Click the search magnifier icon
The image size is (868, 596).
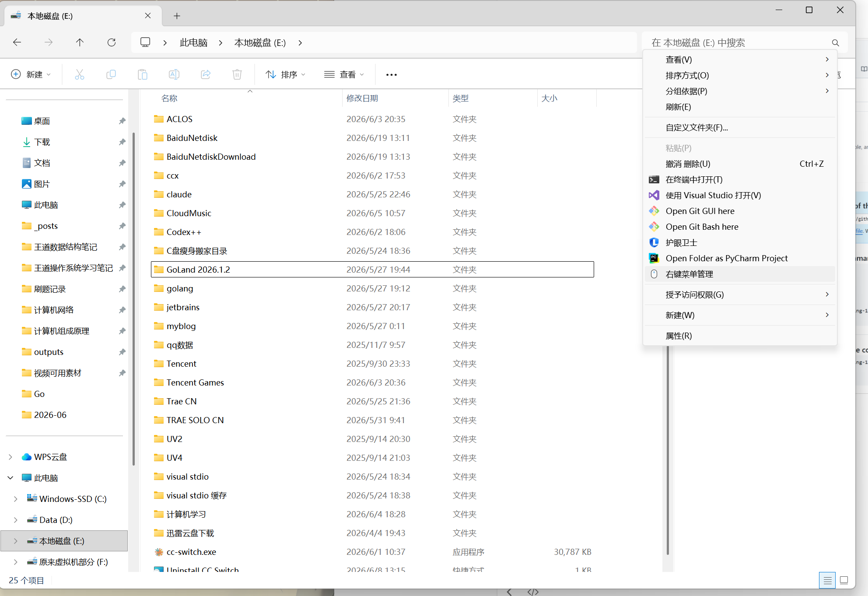835,43
